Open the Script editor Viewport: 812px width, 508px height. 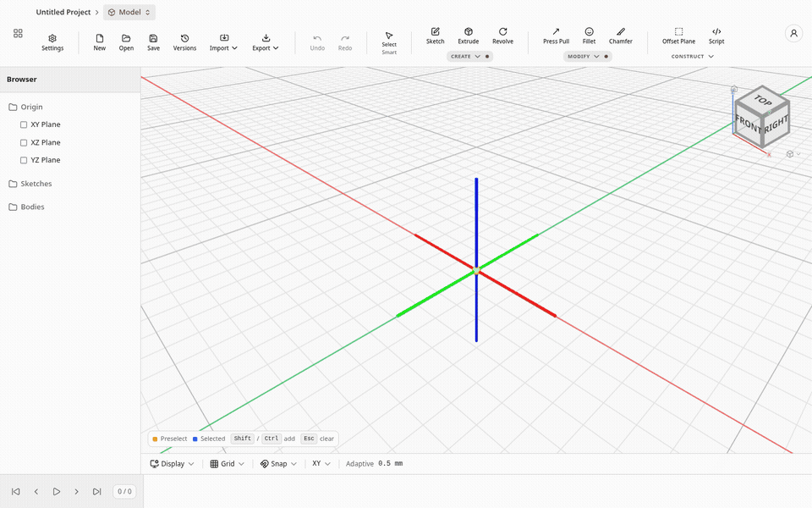(x=716, y=36)
